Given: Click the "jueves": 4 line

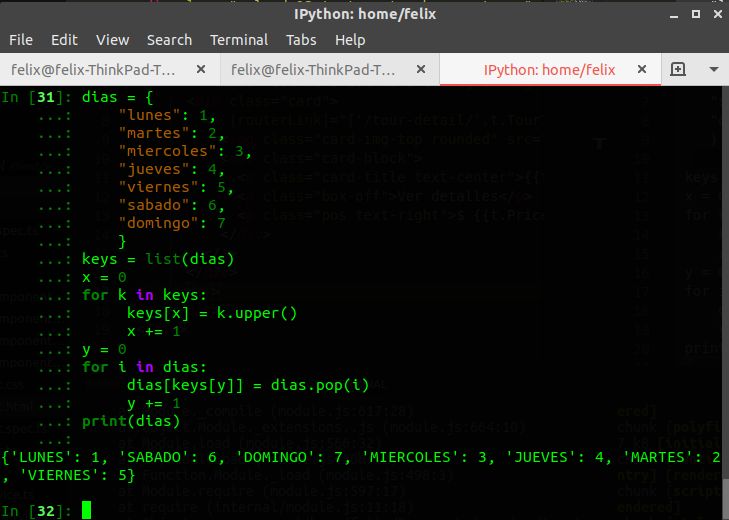Looking at the screenshot, I should tap(172, 169).
